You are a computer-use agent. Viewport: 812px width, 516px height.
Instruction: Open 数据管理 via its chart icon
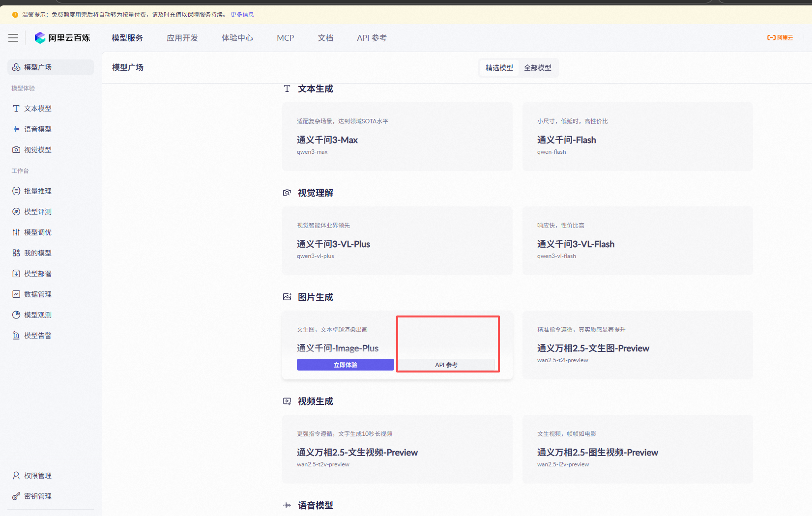16,294
